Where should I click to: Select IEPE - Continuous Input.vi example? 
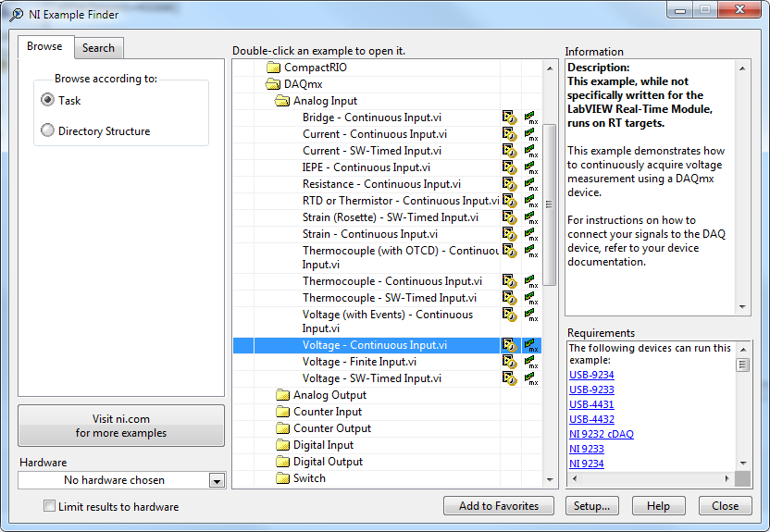pos(366,167)
